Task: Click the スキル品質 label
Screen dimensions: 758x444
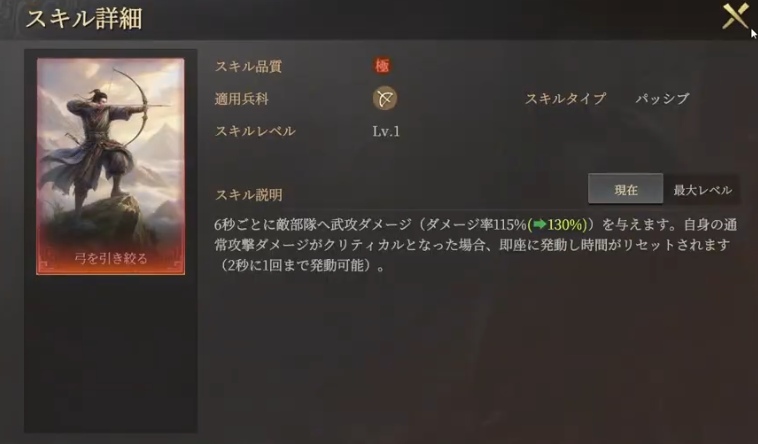Action: (248, 66)
